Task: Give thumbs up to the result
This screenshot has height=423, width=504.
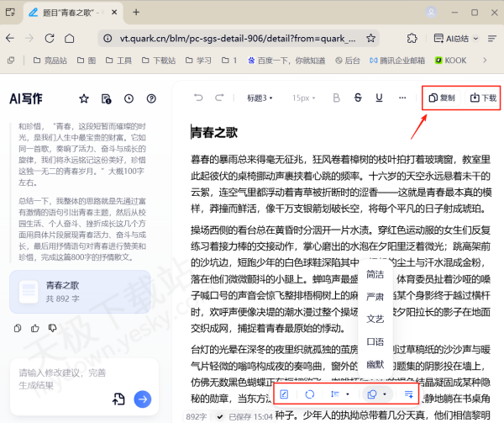Action: click(35, 328)
